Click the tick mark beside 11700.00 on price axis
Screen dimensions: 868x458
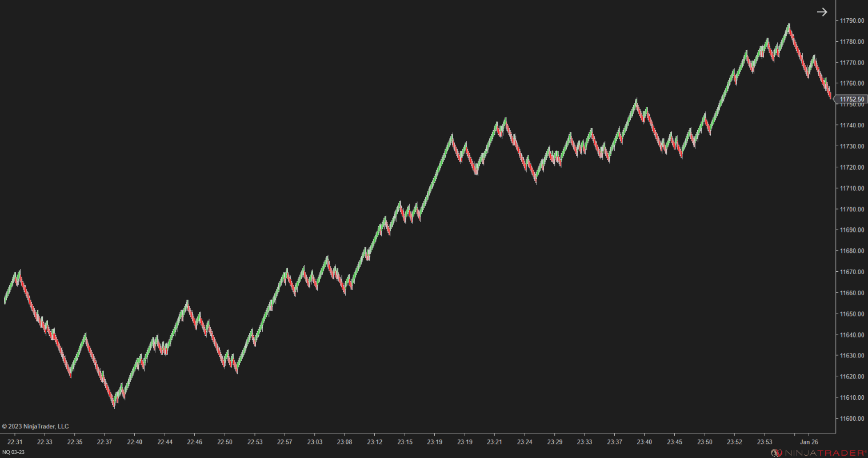837,208
